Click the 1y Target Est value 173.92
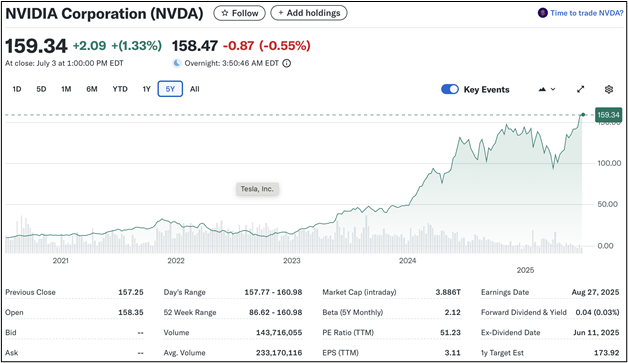Image resolution: width=628 pixels, height=363 pixels. [x=607, y=353]
